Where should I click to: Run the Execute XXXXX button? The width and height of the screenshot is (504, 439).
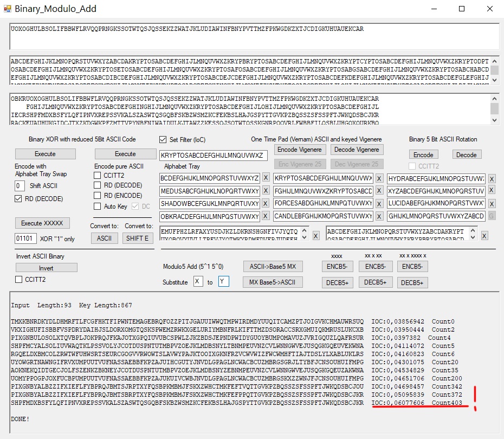pyautogui.click(x=42, y=223)
